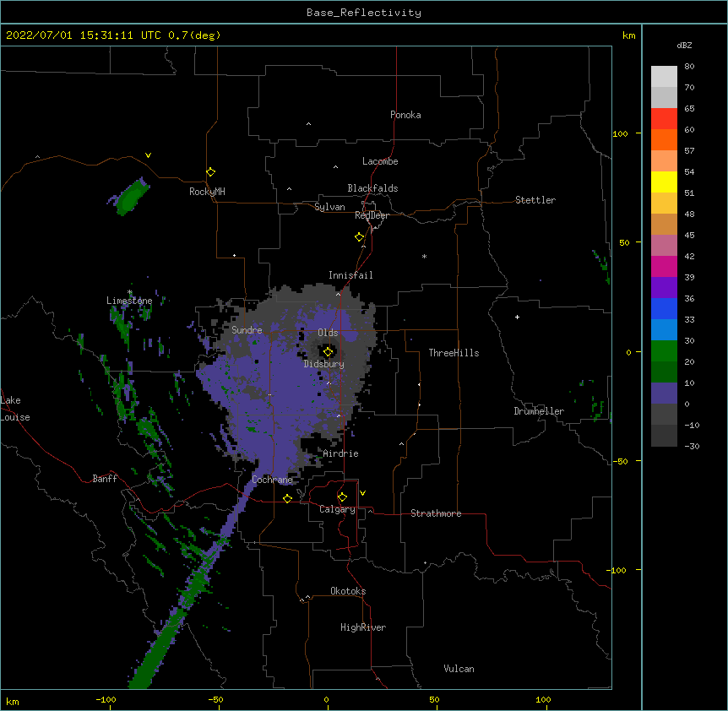
Task: Click the yellow diamond marker above Calgary label
Action: (x=342, y=497)
